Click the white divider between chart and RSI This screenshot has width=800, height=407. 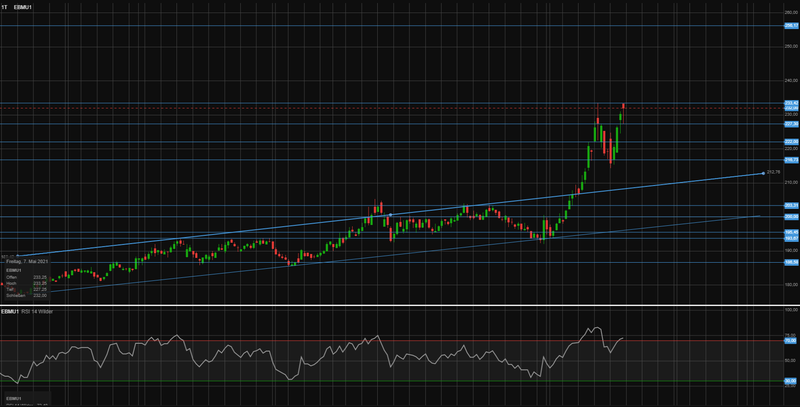(x=400, y=305)
